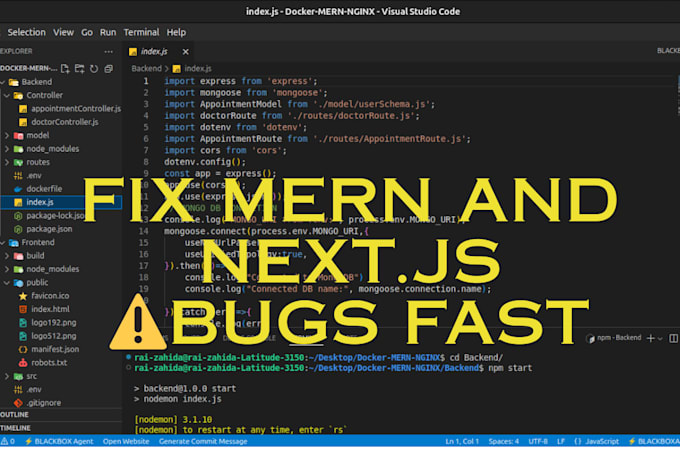
Task: Collapse all folders in Explorer
Action: tap(108, 68)
